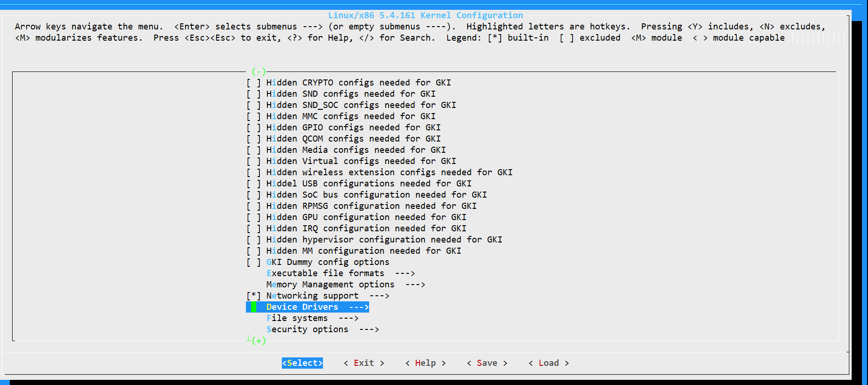Toggle Hidden SND configs needed for GKI
This screenshot has height=385, width=868.
253,94
